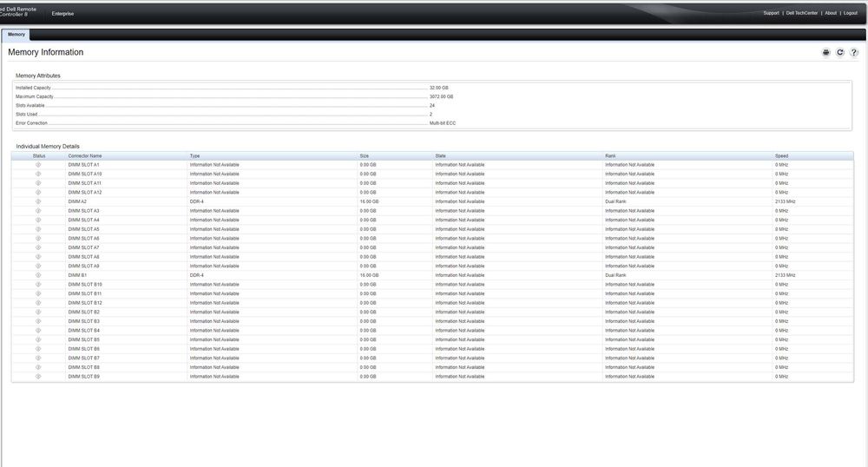
Task: Click status icon for DIMM SLOT B11
Action: (x=38, y=293)
